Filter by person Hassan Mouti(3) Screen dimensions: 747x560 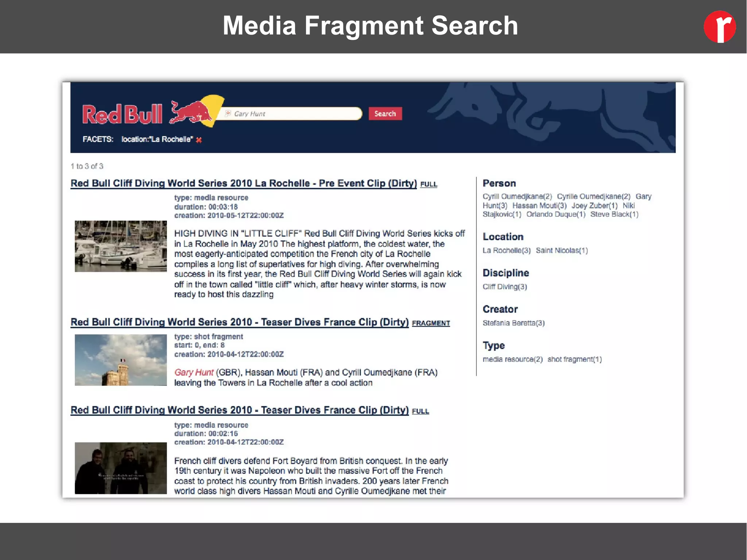coord(539,206)
